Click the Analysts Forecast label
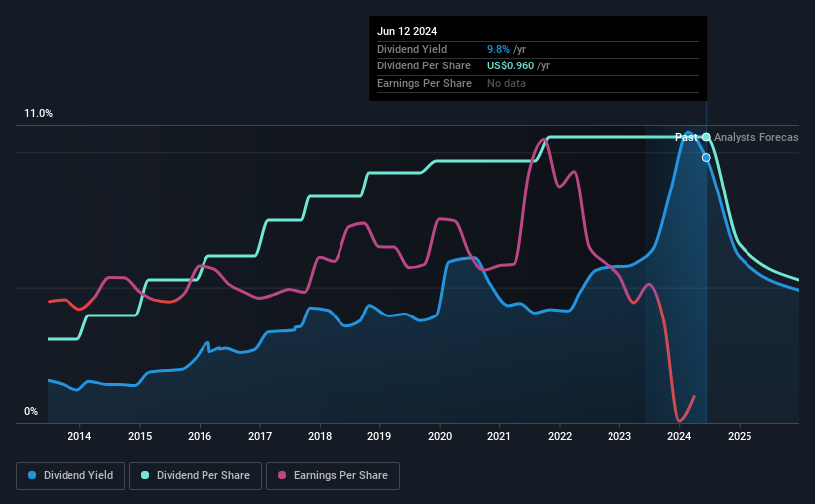This screenshot has height=504, width=815. click(756, 137)
